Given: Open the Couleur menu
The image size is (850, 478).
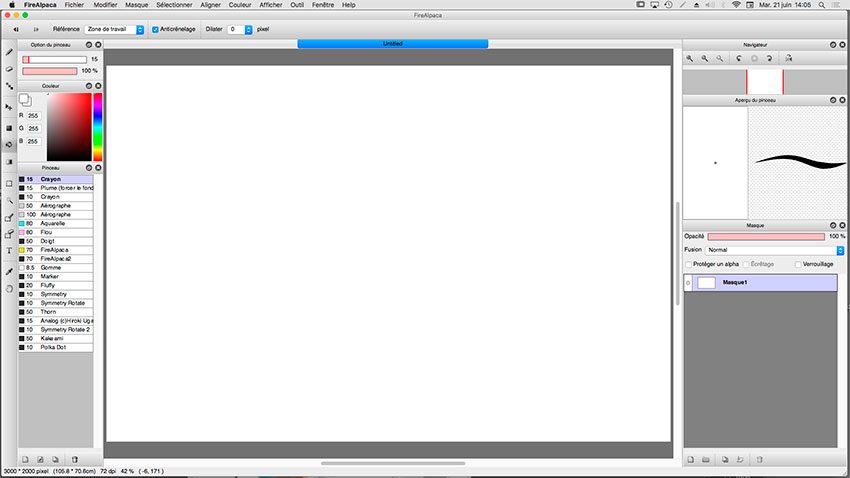Looking at the screenshot, I should [x=240, y=5].
